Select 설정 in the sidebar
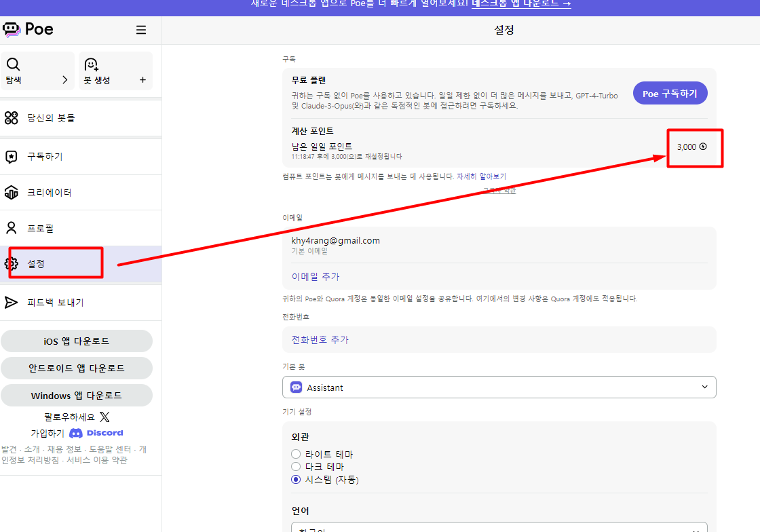Screen dimensions: 760x532 tap(81, 263)
